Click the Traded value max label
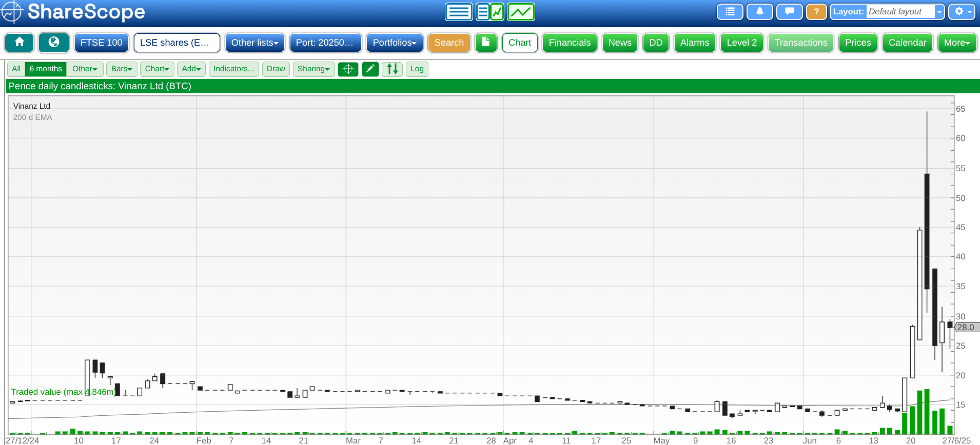The height and width of the screenshot is (445, 980). (x=63, y=392)
